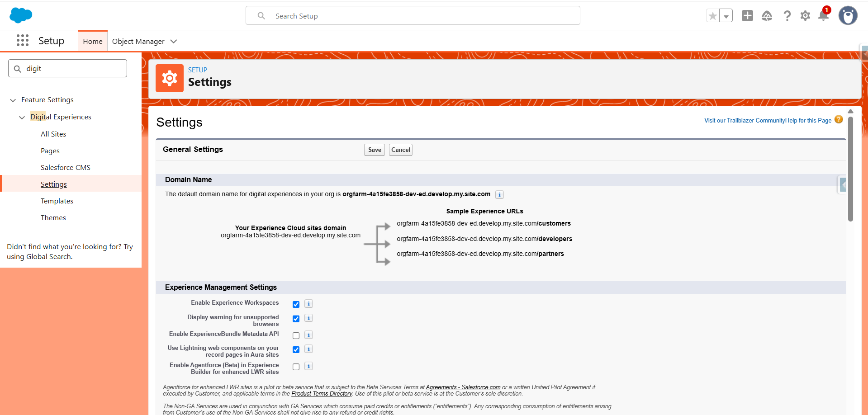Open the user profile avatar menu
Image resolution: width=868 pixels, height=415 pixels.
[848, 16]
